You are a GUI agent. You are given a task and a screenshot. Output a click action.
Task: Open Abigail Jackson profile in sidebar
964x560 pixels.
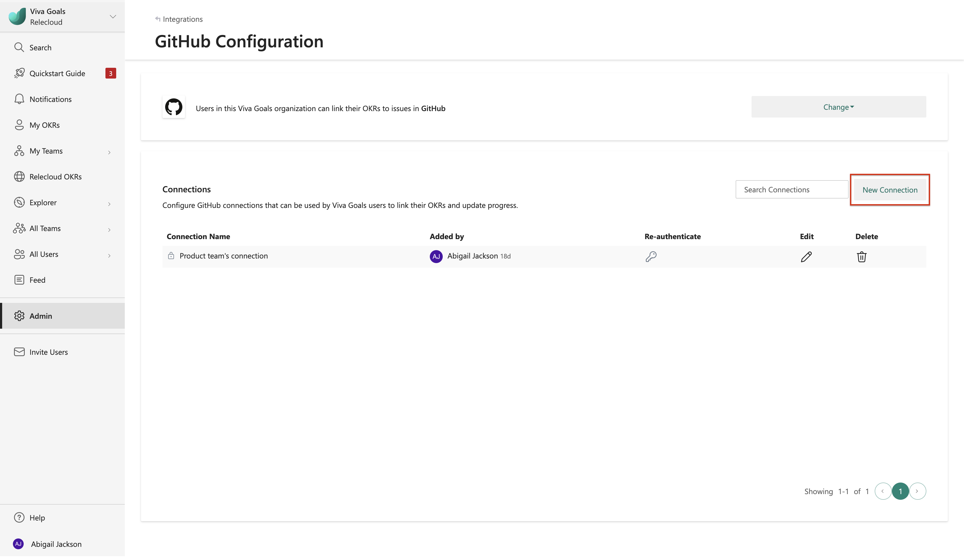pos(56,544)
